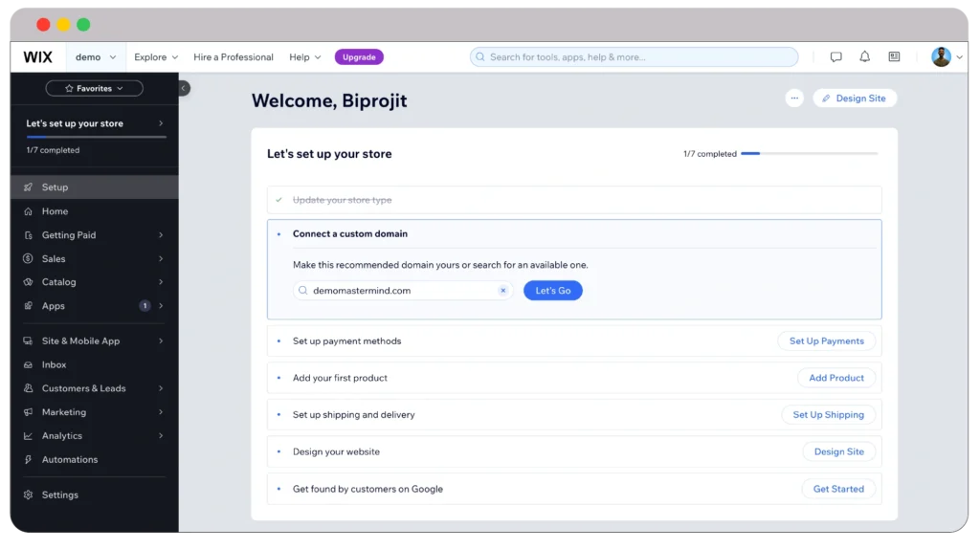Click the user profile avatar

tap(941, 57)
